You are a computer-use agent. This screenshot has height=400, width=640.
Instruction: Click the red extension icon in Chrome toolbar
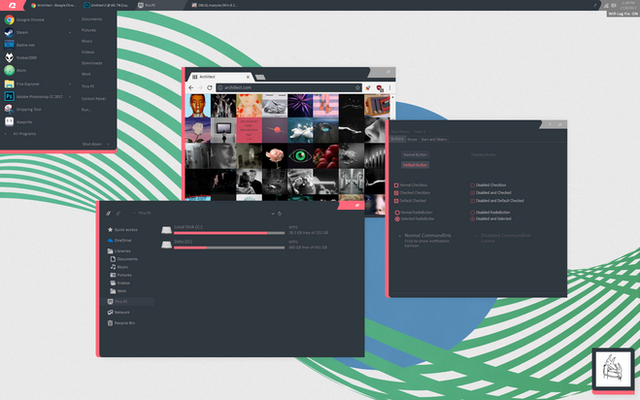tap(379, 88)
